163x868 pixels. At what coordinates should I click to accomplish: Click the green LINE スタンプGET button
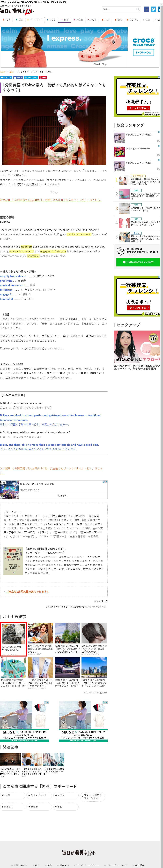pyautogui.click(x=138, y=262)
